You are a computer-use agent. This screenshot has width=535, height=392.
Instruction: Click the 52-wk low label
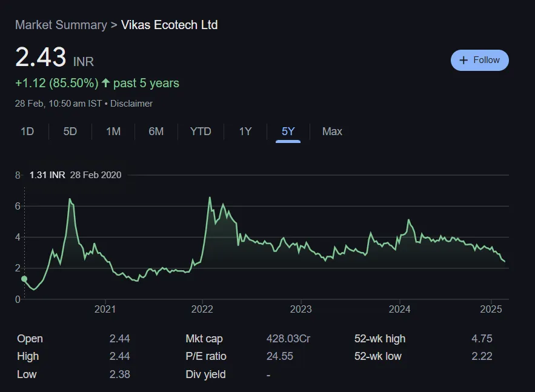(377, 356)
